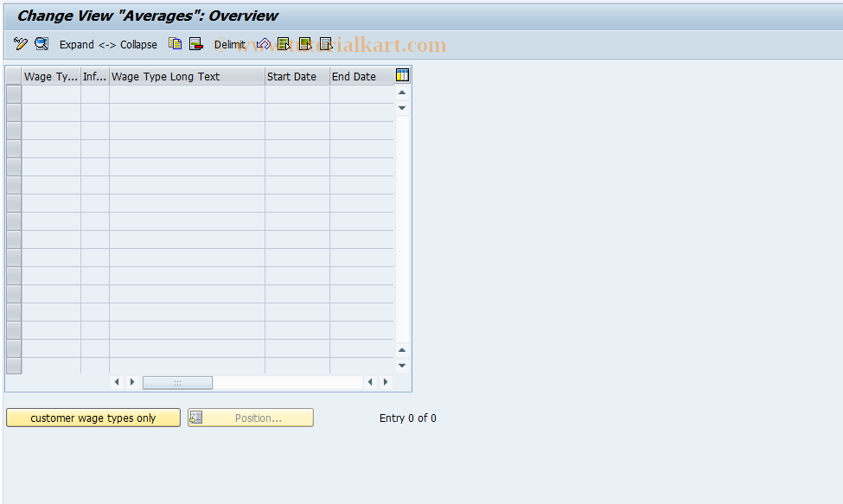The height and width of the screenshot is (504, 843).
Task: Click the horizontal scrollbar thumb
Action: (x=177, y=383)
